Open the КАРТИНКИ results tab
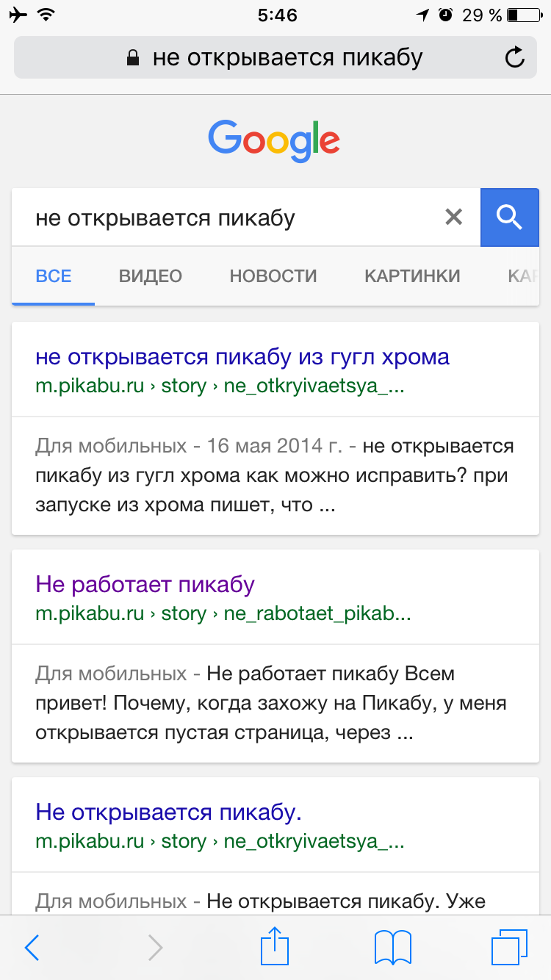Viewport: 551px width, 980px height. pos(412,276)
